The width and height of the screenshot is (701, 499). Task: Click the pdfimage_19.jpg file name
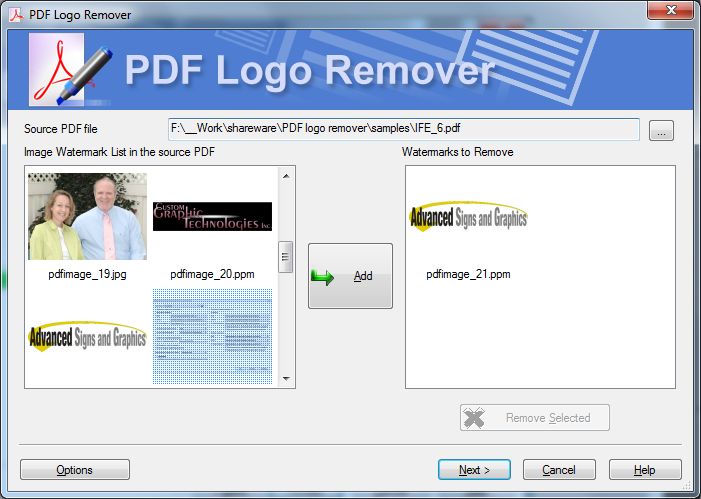pos(87,274)
